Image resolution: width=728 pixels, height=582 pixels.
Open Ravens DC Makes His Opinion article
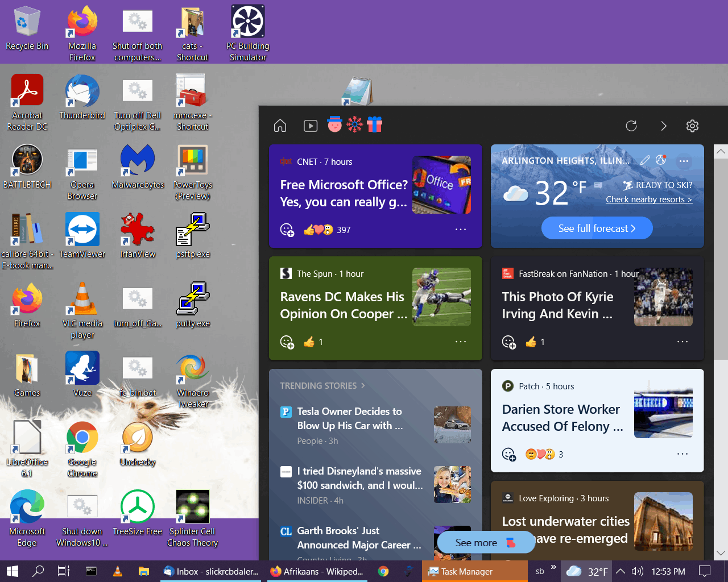(x=344, y=305)
